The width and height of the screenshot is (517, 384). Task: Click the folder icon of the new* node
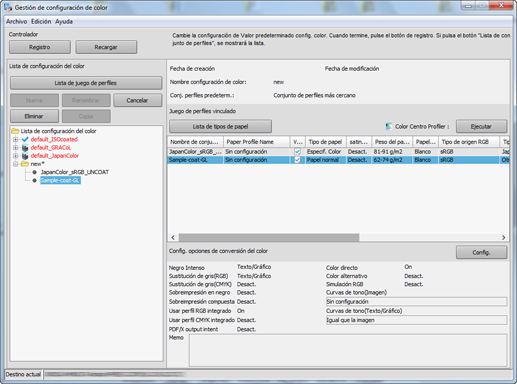25,164
